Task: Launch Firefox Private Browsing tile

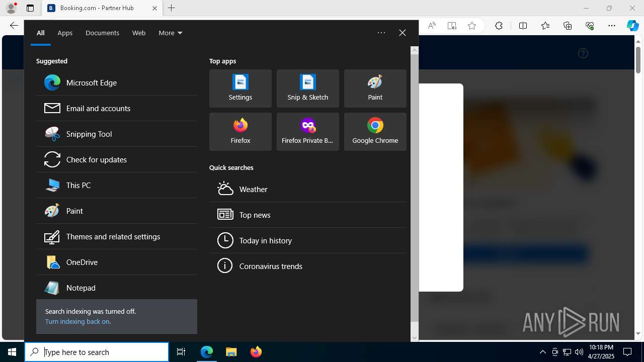Action: 308,132
